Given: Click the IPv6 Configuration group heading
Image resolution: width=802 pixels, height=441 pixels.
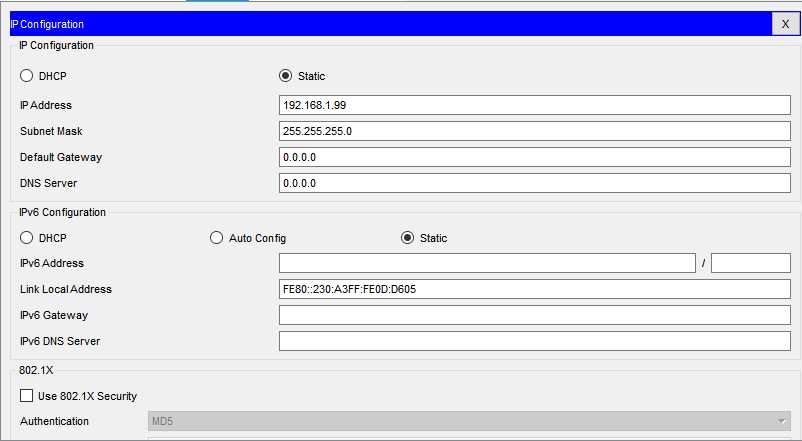Looking at the screenshot, I should pos(62,212).
